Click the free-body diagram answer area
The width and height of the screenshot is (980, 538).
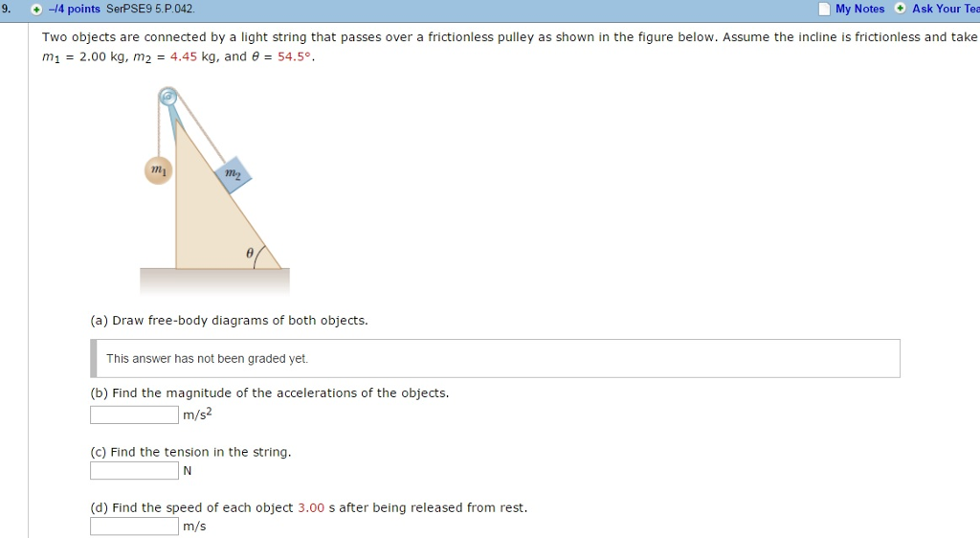click(496, 358)
